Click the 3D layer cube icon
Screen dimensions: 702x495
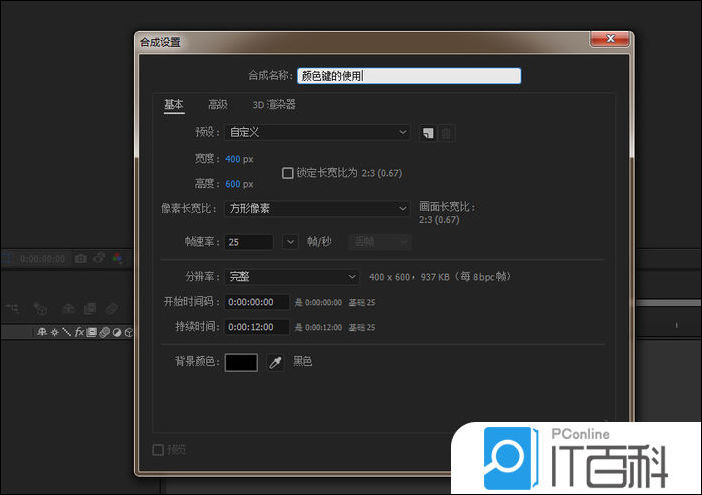pos(129,332)
